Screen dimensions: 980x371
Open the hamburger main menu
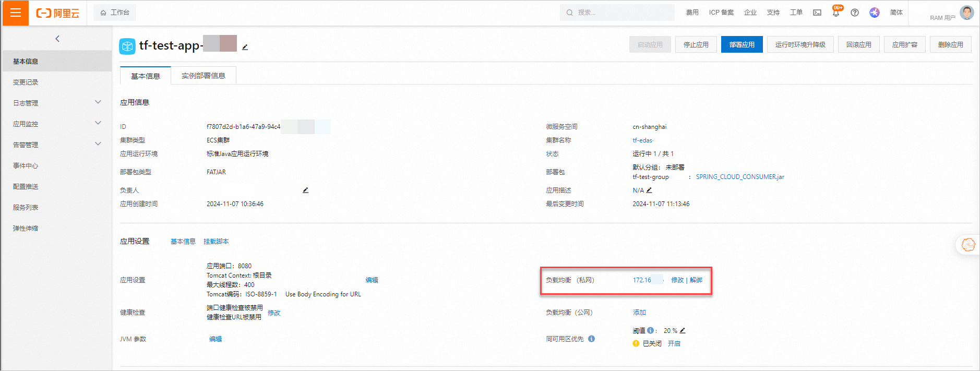coord(16,13)
